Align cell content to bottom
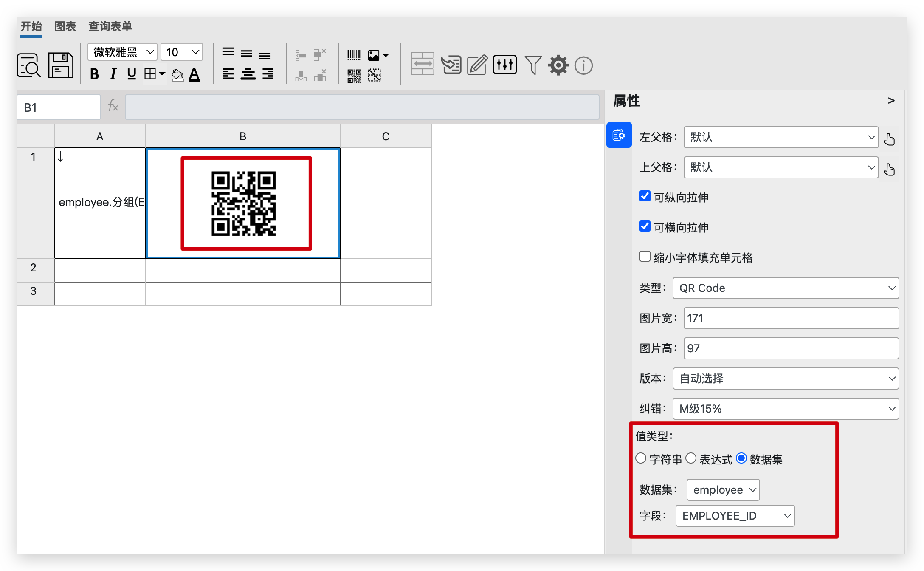This screenshot has height=571, width=924. [265, 55]
